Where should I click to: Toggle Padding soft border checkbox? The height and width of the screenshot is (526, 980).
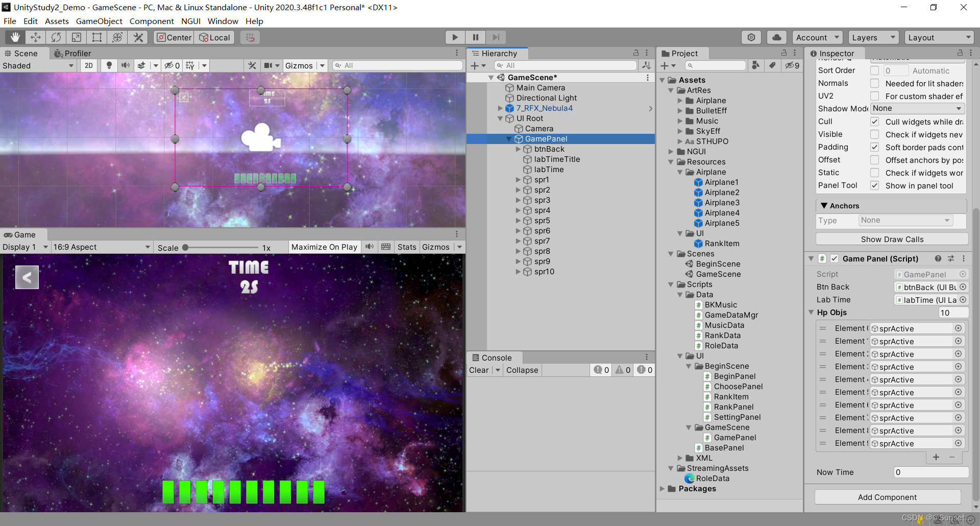point(874,147)
